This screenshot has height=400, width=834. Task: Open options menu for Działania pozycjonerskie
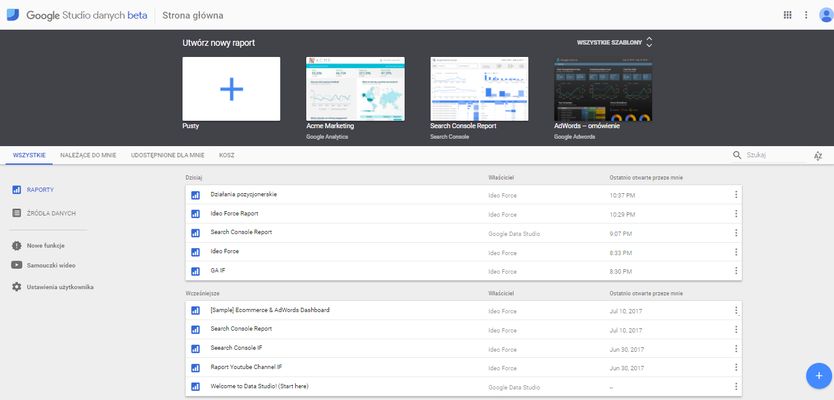(x=736, y=195)
